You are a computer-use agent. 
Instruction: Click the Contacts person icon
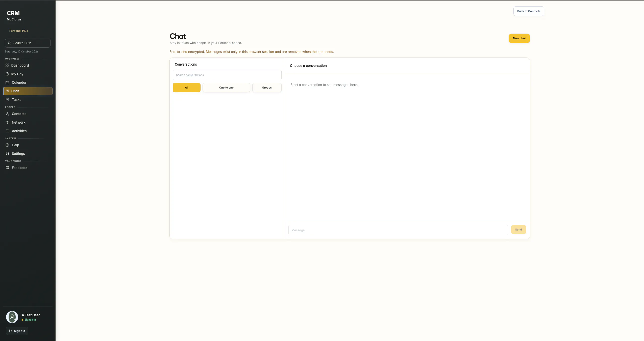click(7, 114)
